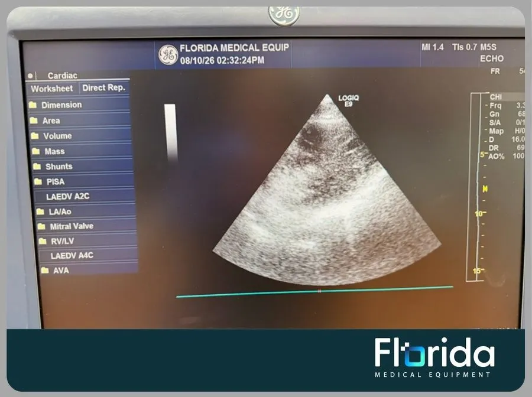This screenshot has height=397, width=532.
Task: Click the S/A parameter row
Action: (x=507, y=122)
